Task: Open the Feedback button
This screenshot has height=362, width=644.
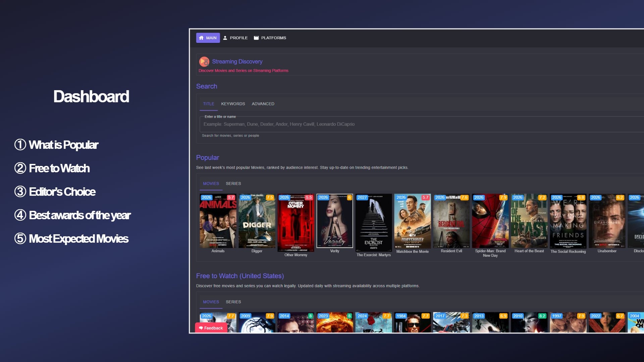Action: (x=211, y=328)
